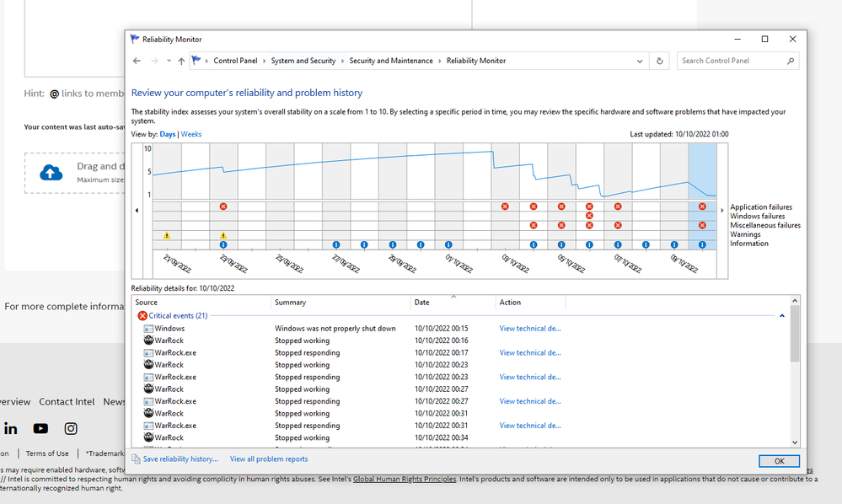Click the forward navigation arrow

154,62
